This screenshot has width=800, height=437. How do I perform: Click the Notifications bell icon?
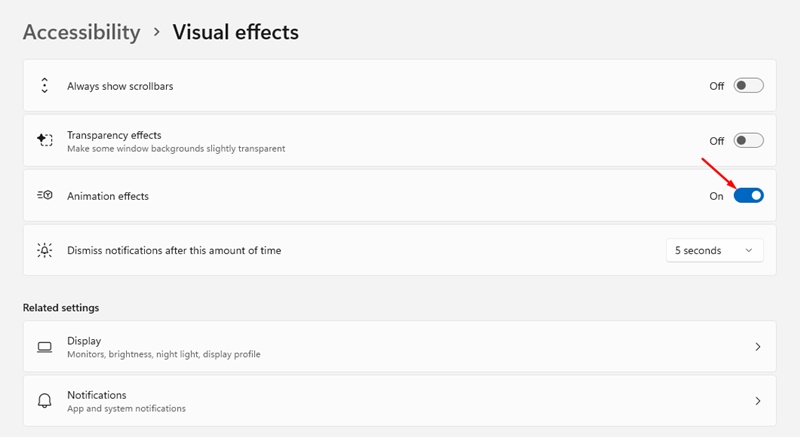(44, 401)
